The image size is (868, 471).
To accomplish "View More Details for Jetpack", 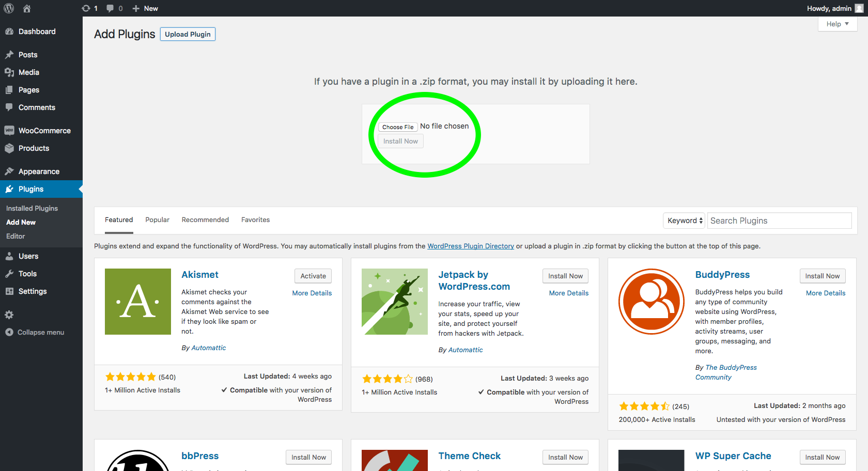I will point(569,293).
